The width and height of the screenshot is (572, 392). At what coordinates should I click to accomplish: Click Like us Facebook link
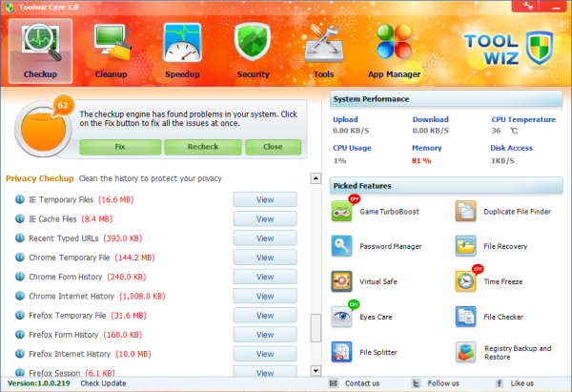coord(522,383)
